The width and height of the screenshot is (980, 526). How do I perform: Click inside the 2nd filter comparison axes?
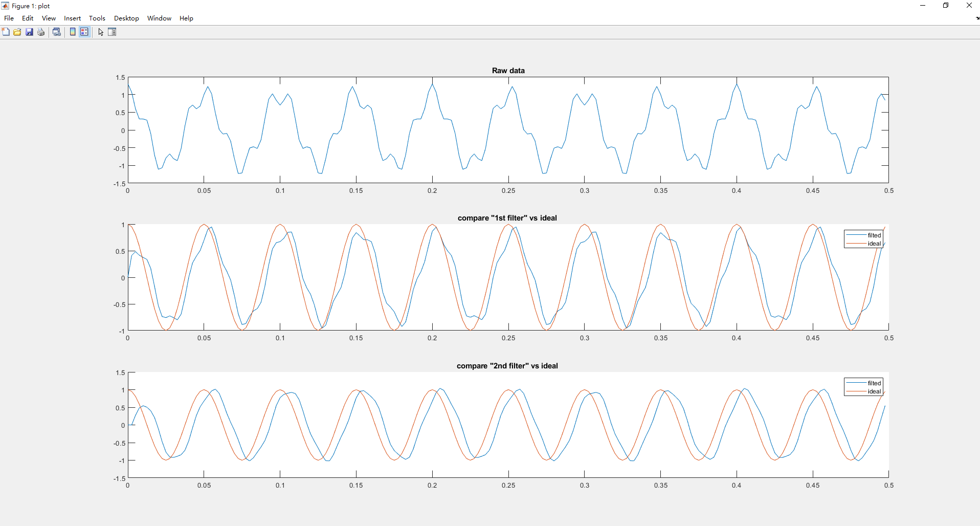(x=508, y=425)
